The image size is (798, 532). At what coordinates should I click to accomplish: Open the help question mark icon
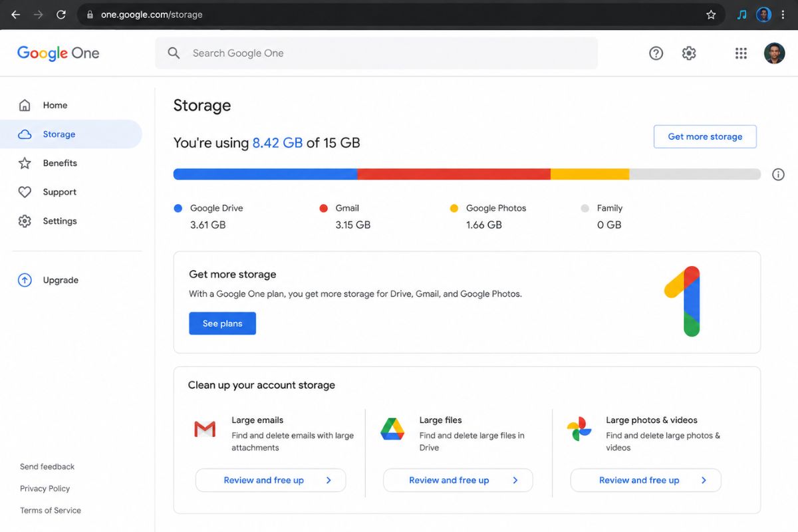pos(656,53)
